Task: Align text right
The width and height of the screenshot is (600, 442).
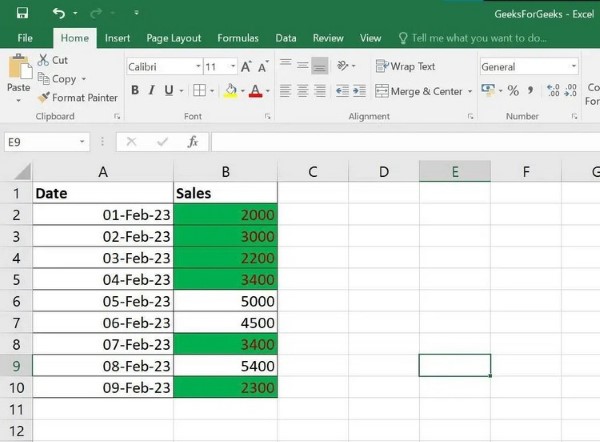Action: [320, 91]
